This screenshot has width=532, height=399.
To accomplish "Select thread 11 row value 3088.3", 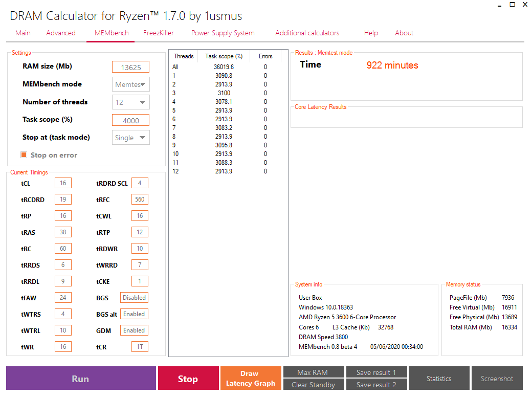I will [x=224, y=163].
